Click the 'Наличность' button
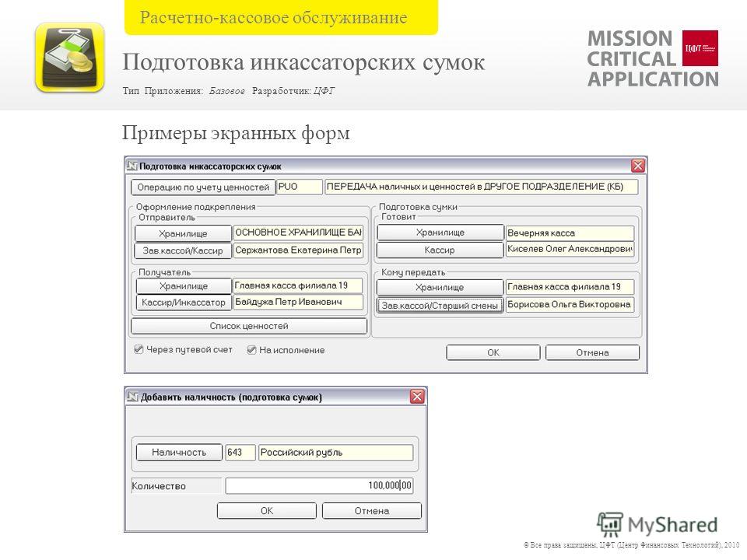 [179, 453]
